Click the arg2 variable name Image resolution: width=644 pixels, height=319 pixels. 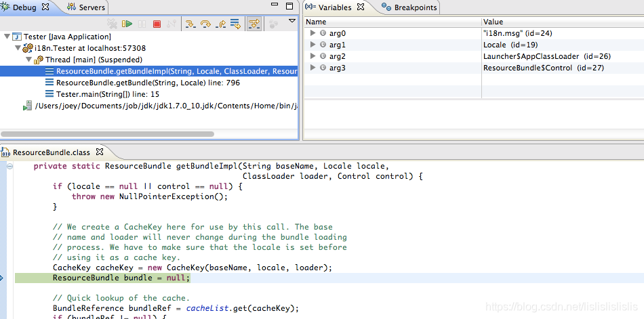tap(337, 56)
